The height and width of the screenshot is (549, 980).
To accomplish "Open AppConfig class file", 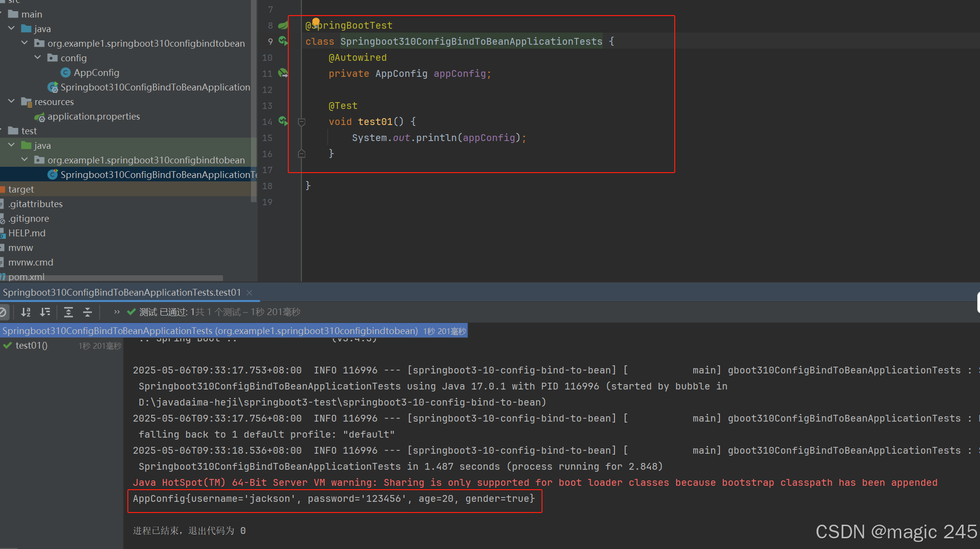I will point(96,72).
